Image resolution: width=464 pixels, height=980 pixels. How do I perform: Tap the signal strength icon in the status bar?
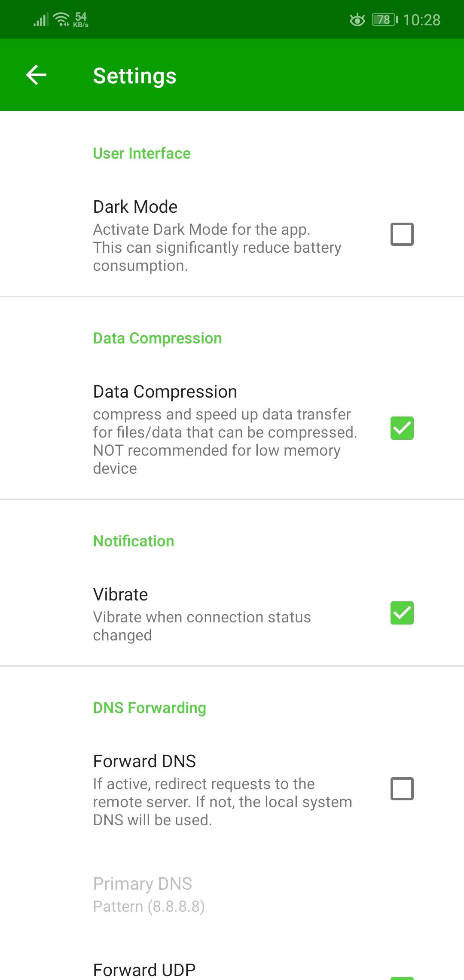tap(41, 20)
